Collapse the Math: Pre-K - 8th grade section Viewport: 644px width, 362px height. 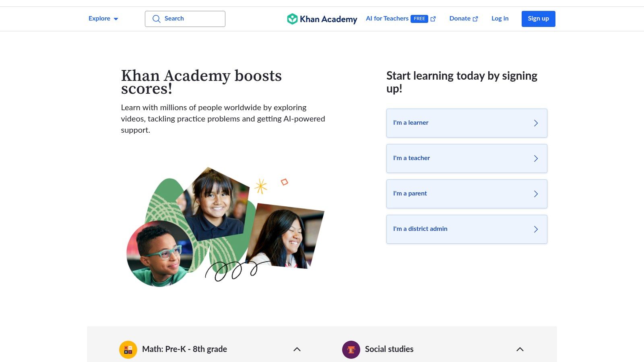(x=297, y=349)
